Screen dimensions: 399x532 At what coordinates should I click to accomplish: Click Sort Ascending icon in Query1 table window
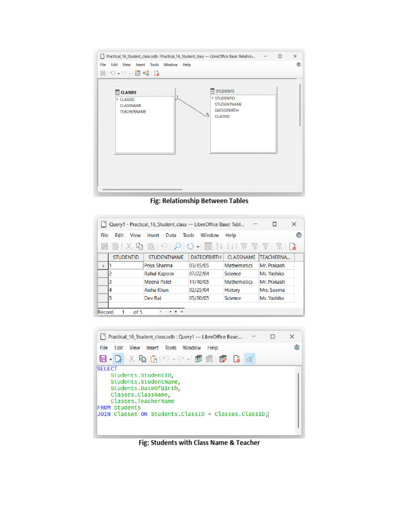point(219,246)
